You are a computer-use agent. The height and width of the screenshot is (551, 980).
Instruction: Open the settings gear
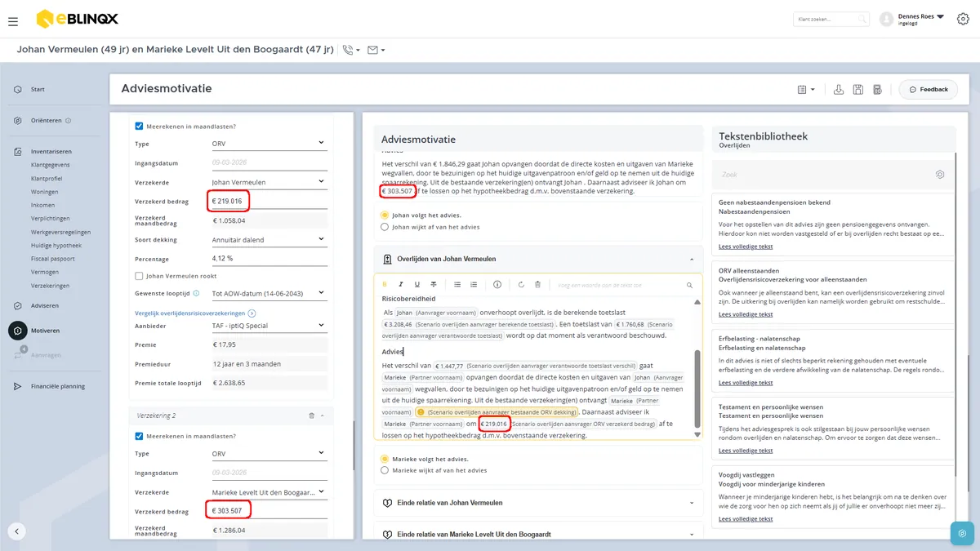point(962,18)
